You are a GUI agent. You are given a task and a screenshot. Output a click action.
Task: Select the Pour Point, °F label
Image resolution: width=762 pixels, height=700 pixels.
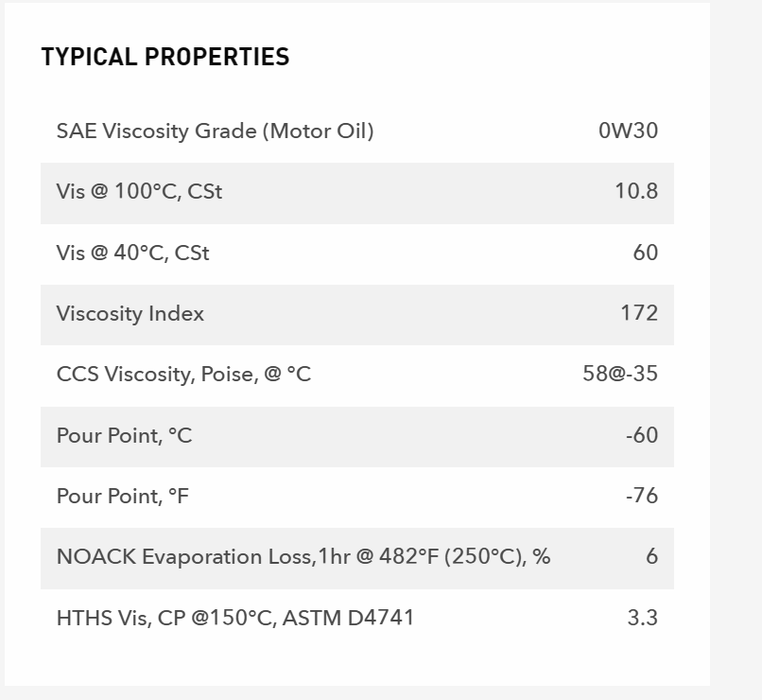click(123, 497)
